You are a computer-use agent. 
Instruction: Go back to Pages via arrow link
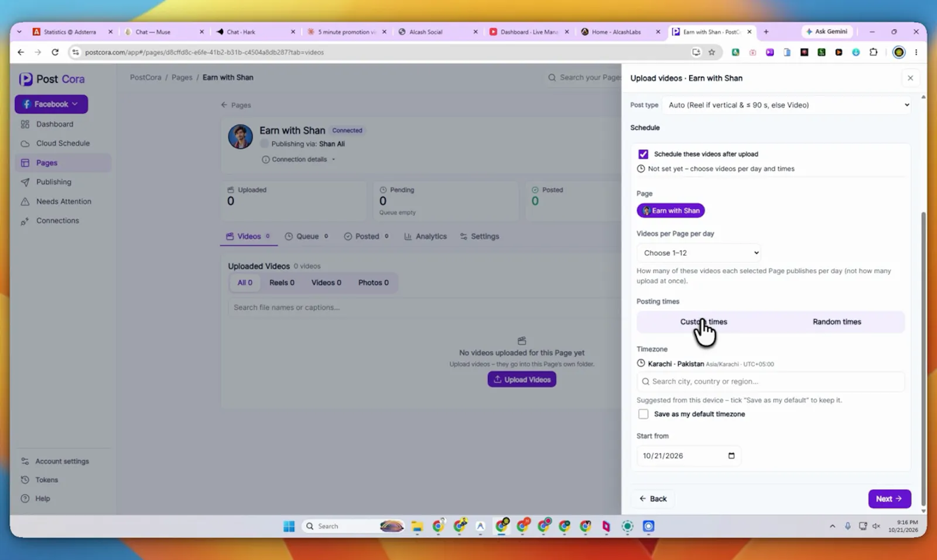pyautogui.click(x=236, y=105)
